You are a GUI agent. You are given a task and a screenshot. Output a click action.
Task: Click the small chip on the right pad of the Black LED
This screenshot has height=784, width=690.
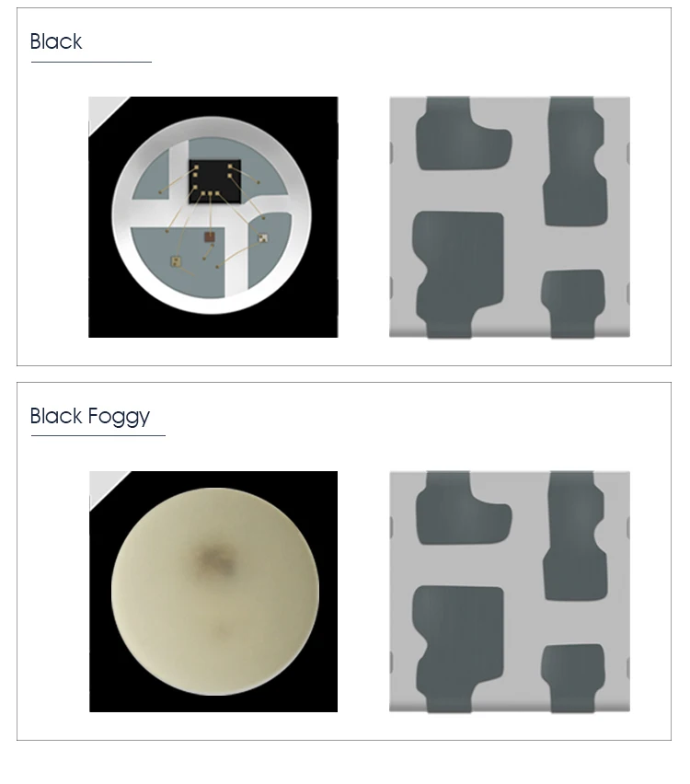coord(262,238)
